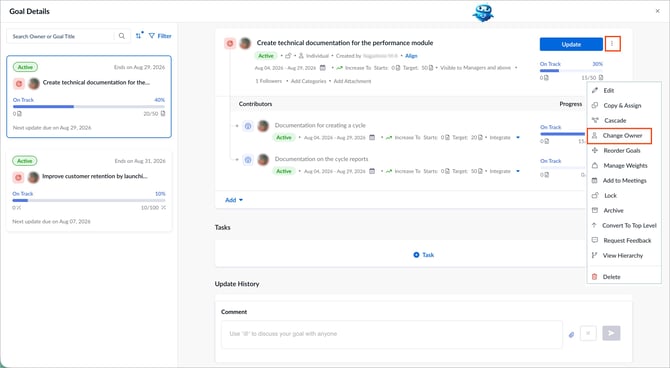
Task: Open Documentation for creating a cycle title
Action: click(320, 125)
